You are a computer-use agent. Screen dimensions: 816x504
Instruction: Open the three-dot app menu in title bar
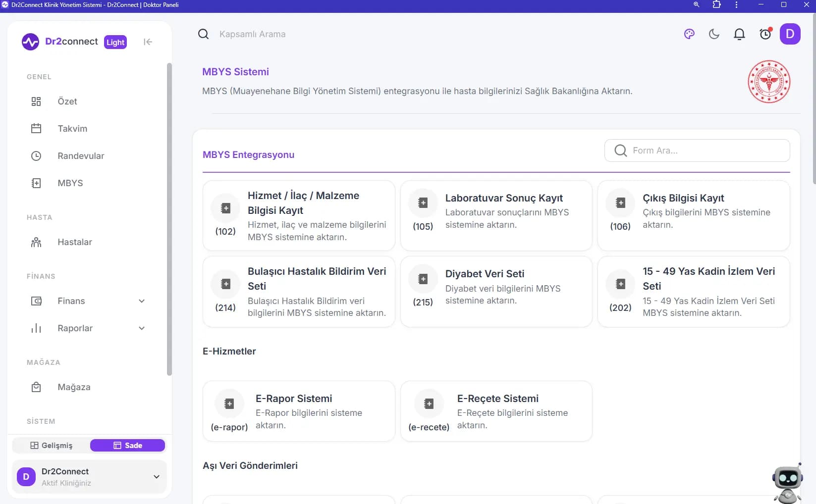click(x=736, y=4)
